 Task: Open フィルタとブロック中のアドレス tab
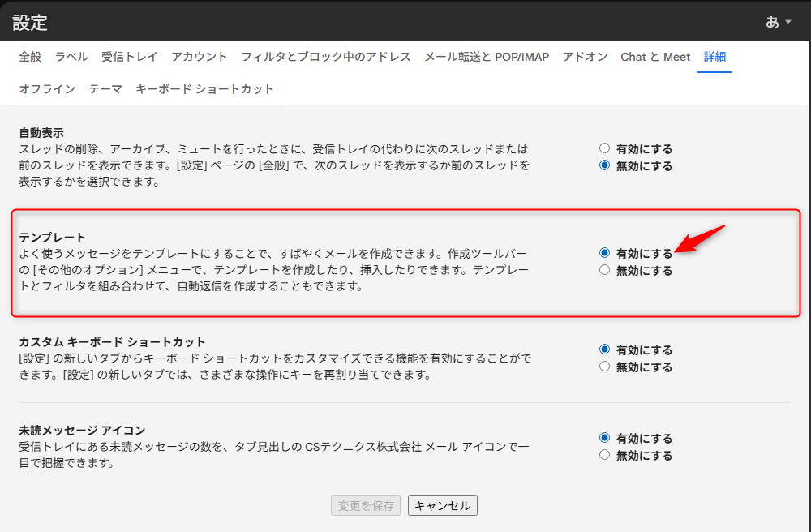tap(326, 57)
